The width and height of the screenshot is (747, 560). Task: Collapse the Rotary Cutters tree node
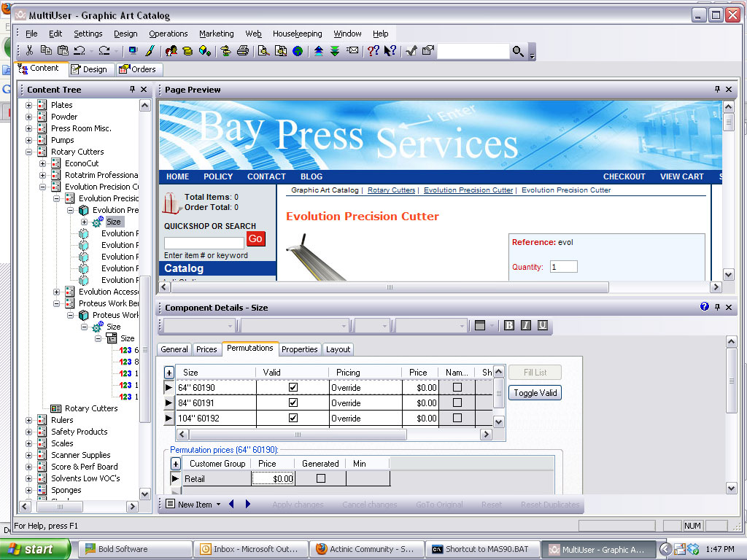click(x=29, y=152)
